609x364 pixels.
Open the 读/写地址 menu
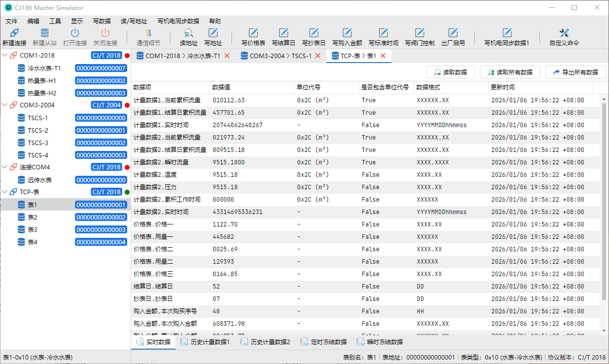pyautogui.click(x=134, y=21)
